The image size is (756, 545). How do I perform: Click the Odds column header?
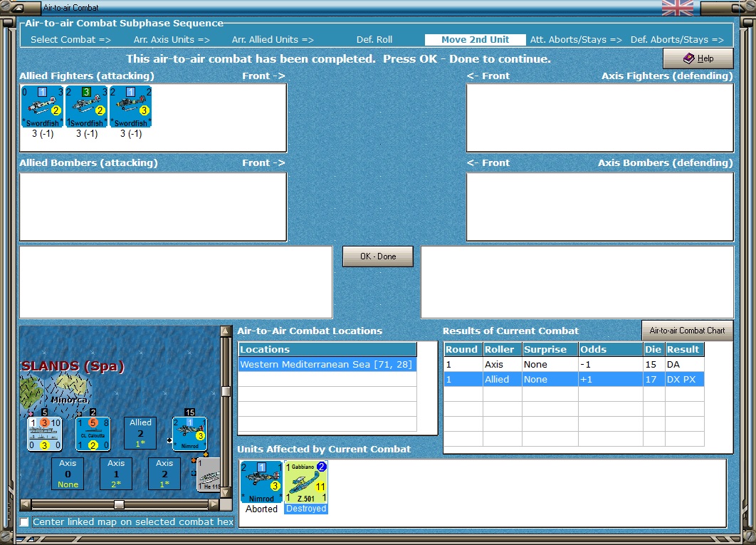pyautogui.click(x=610, y=349)
